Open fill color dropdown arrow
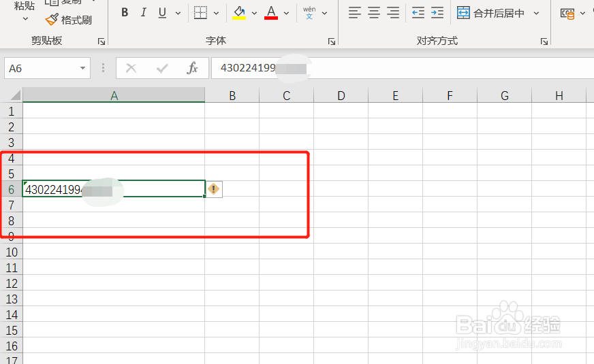The height and width of the screenshot is (364, 594). 254,13
